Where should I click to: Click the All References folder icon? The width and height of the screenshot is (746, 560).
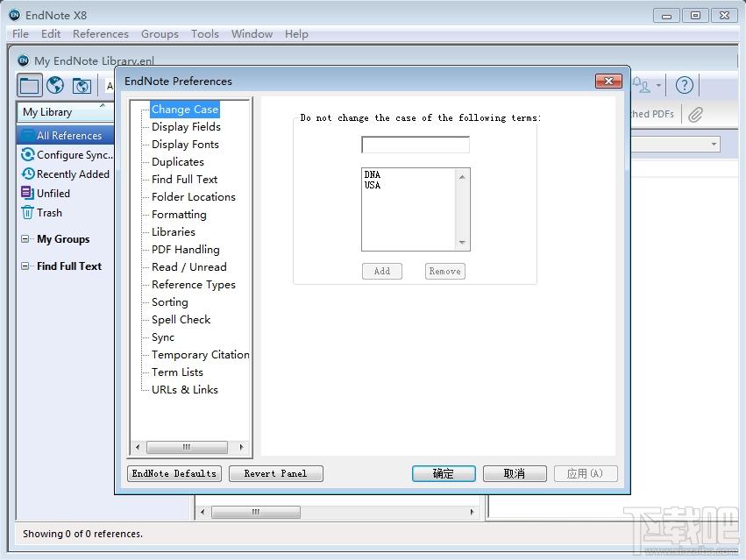click(x=29, y=135)
